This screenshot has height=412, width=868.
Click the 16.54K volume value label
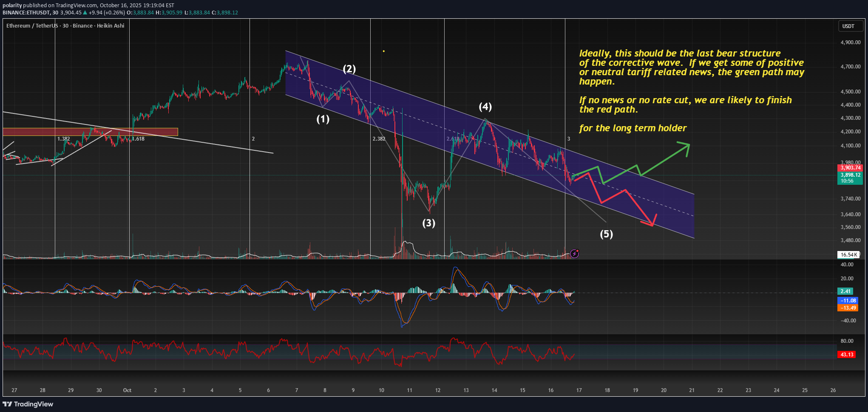[849, 255]
